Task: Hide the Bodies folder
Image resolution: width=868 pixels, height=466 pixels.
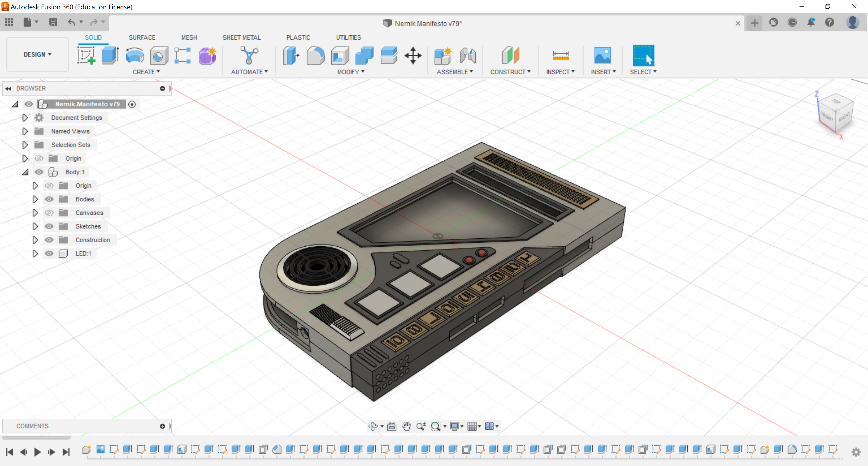Action: coord(49,199)
